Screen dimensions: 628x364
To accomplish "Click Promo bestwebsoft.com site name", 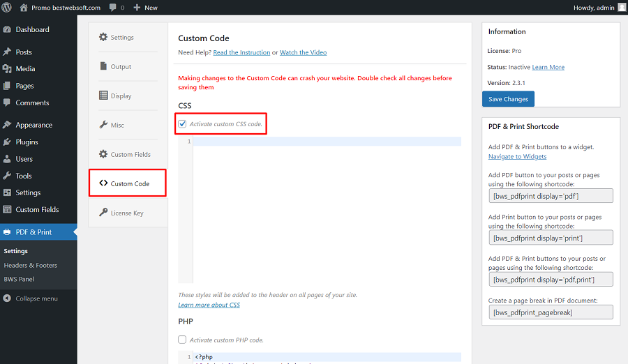I will 66,8.
